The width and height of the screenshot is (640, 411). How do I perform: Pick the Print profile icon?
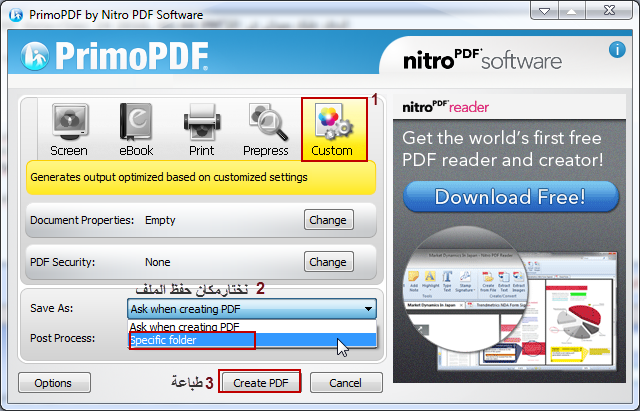click(202, 130)
